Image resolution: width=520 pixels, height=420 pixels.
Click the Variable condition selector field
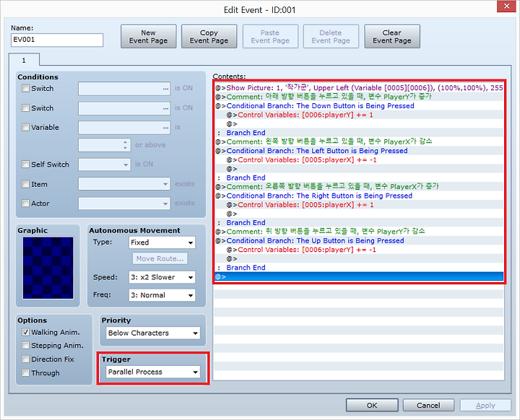(124, 127)
